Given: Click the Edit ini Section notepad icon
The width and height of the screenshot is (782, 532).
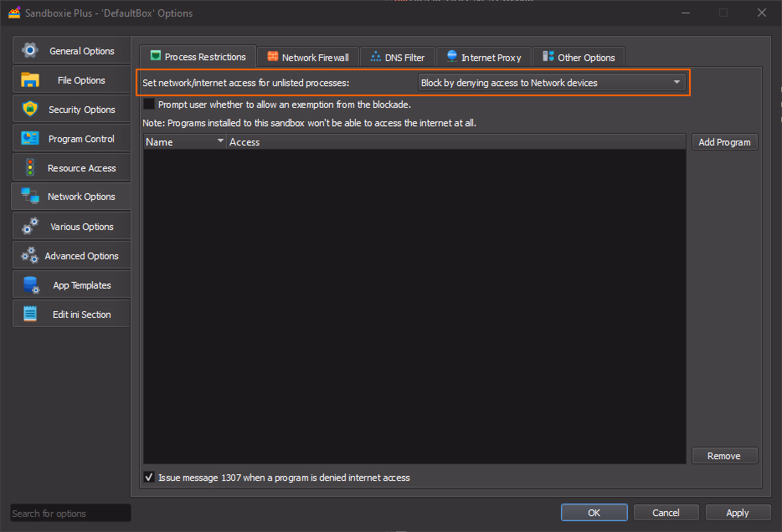Looking at the screenshot, I should 30,315.
